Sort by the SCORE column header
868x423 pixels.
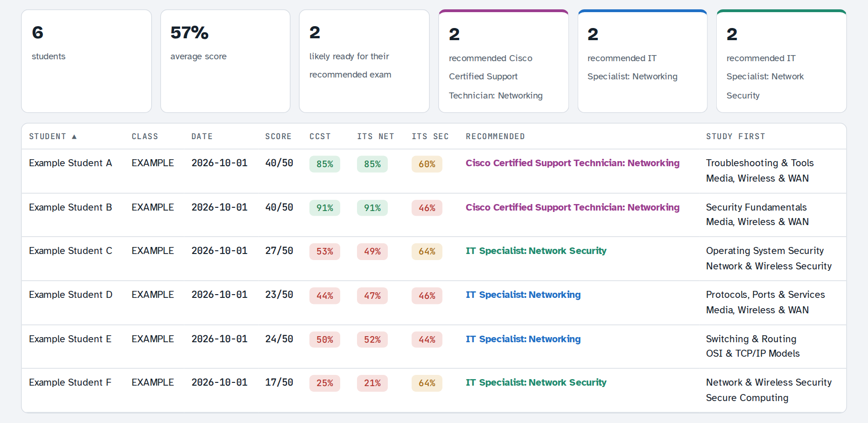pyautogui.click(x=278, y=136)
